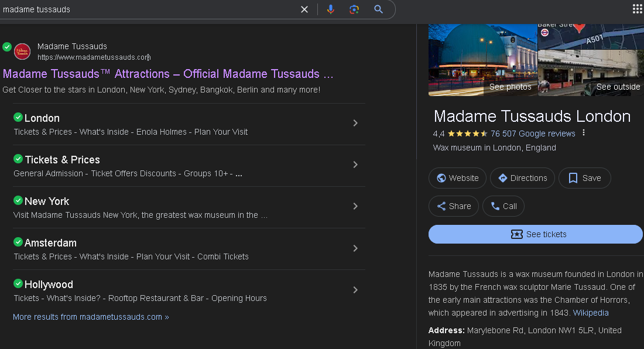The height and width of the screenshot is (349, 644).
Task: Open the Tickets & Prices sitelink
Action: [x=63, y=160]
